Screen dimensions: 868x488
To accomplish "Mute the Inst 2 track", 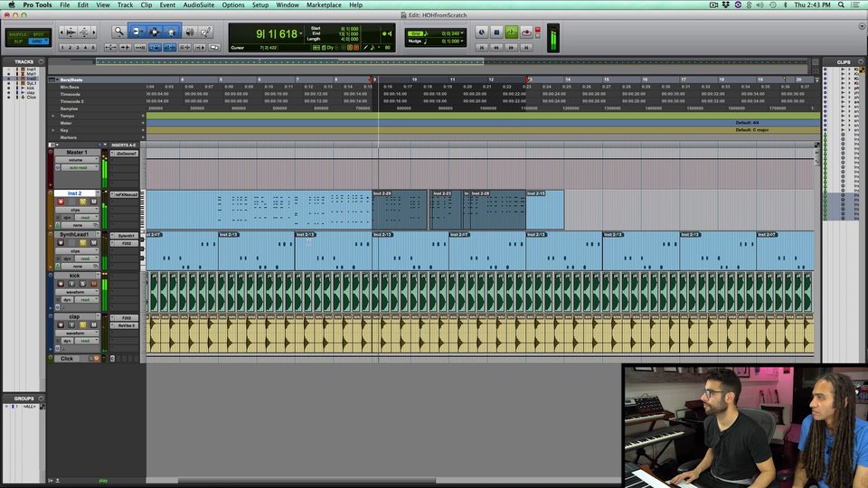I will tap(93, 202).
